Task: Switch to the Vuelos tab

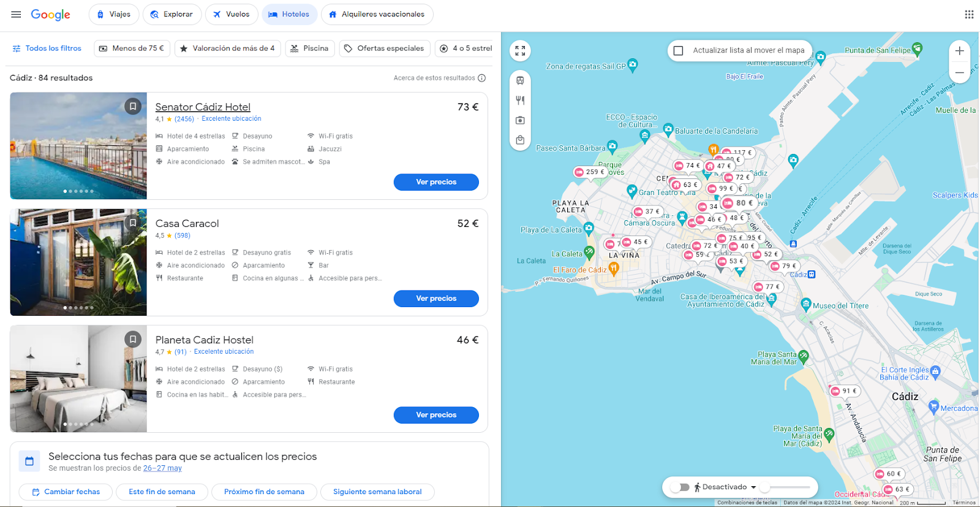Action: click(x=231, y=14)
